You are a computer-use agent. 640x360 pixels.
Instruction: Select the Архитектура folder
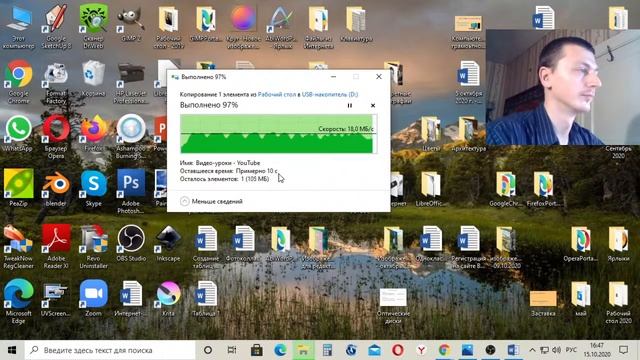click(x=469, y=134)
